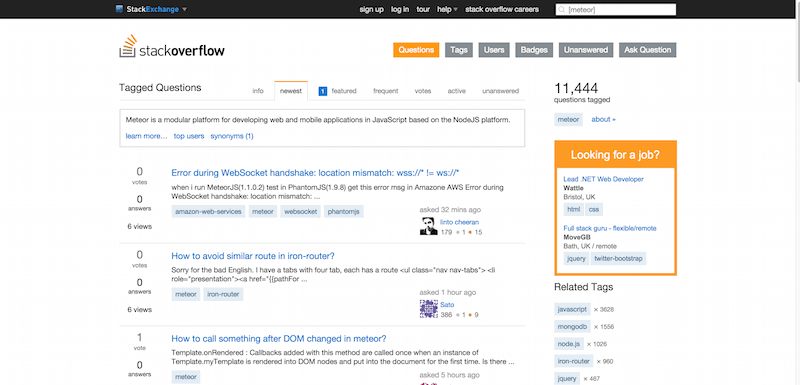Open the about » link
Image resolution: width=800 pixels, height=385 pixels.
pos(604,119)
